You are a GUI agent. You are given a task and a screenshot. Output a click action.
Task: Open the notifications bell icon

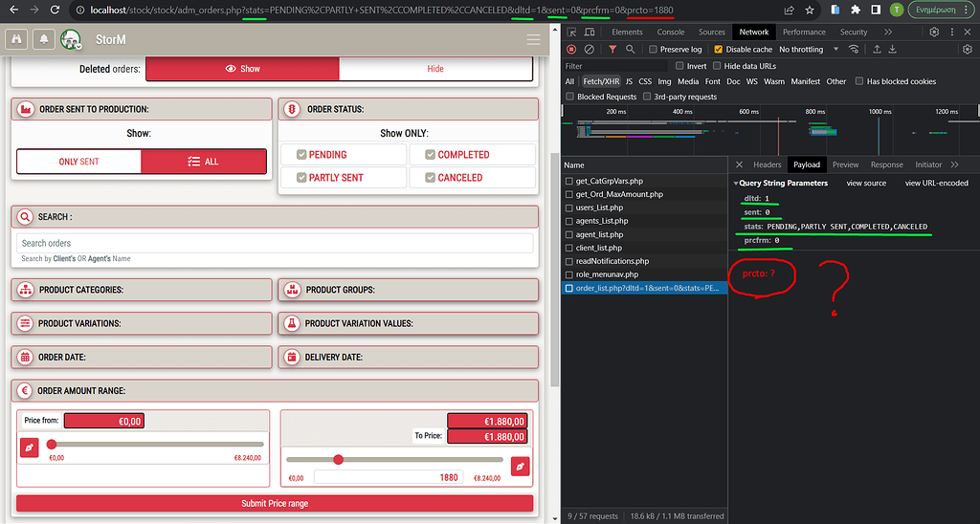point(43,39)
